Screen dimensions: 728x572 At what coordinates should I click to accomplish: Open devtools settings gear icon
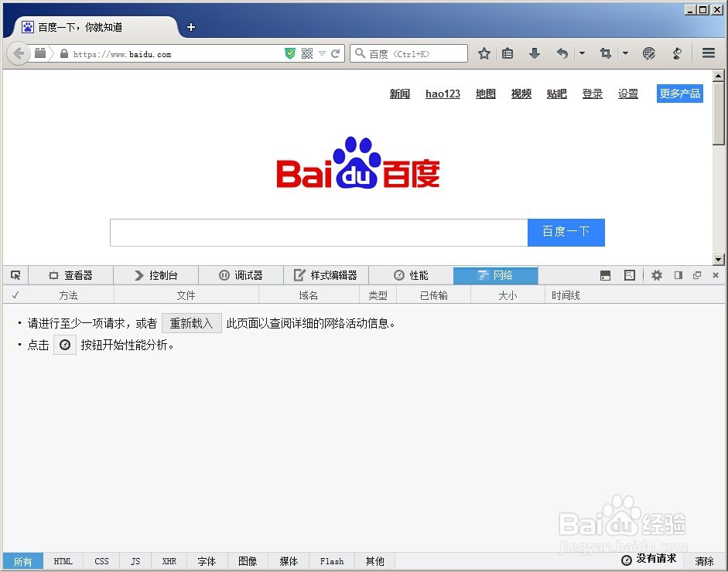[x=657, y=275]
